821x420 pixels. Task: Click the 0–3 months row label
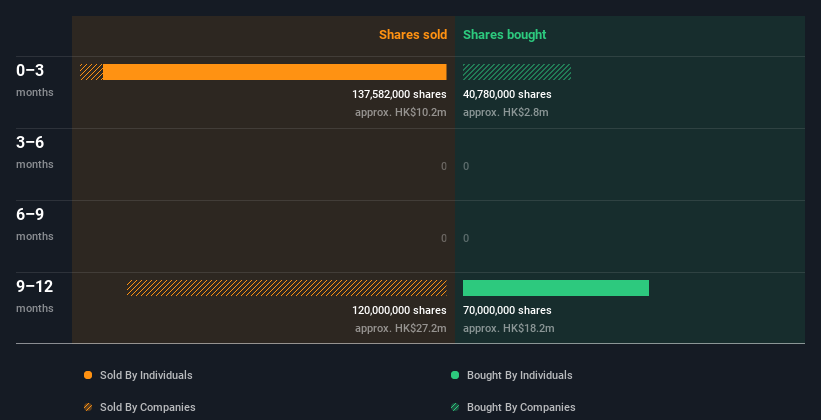click(35, 80)
